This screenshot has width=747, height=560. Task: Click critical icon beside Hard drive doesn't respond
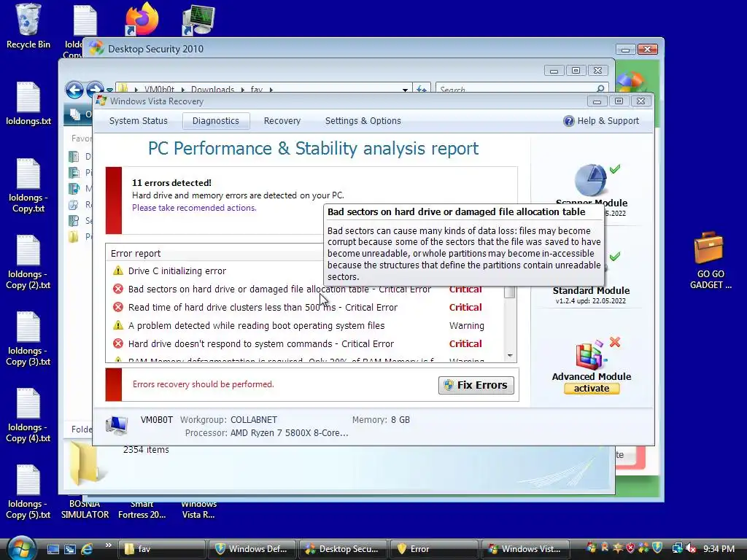click(x=117, y=344)
